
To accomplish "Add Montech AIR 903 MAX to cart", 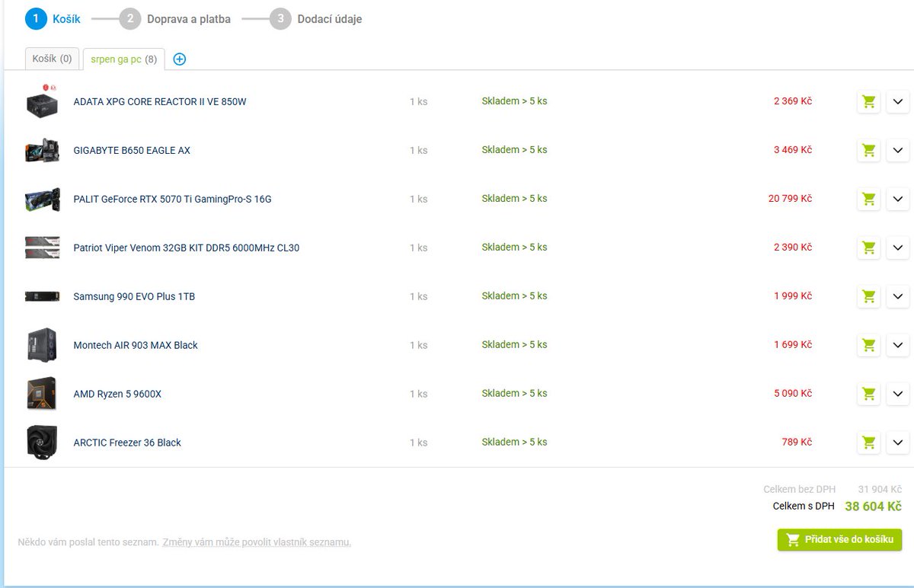I will point(868,345).
